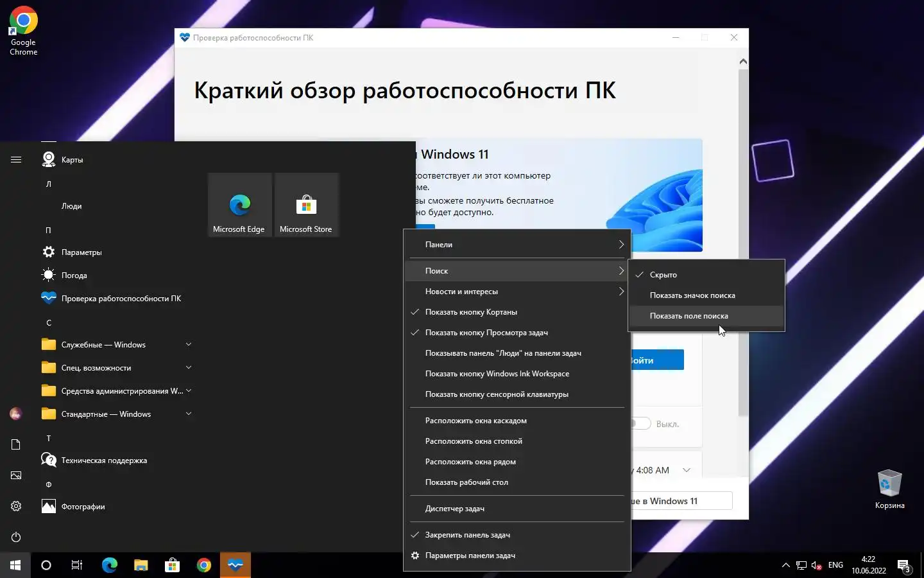Image resolution: width=924 pixels, height=578 pixels.
Task: Expand Стандартные — Windows folder
Action: 117,414
